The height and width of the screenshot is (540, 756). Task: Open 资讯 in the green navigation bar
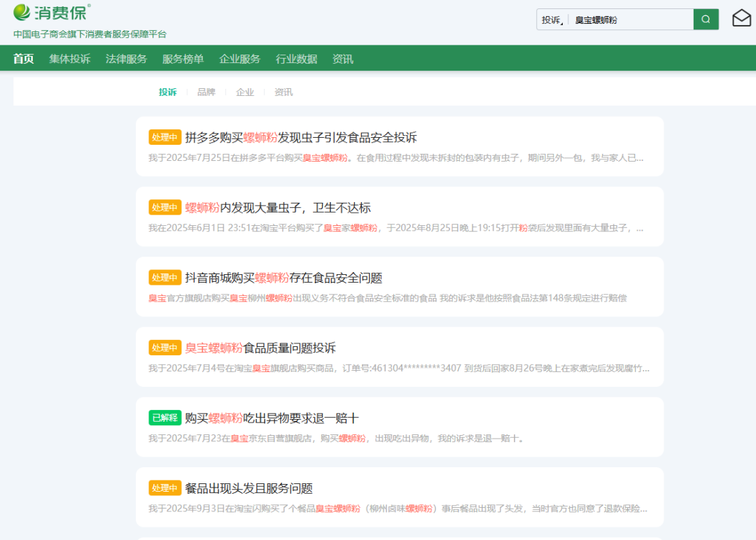pos(343,59)
